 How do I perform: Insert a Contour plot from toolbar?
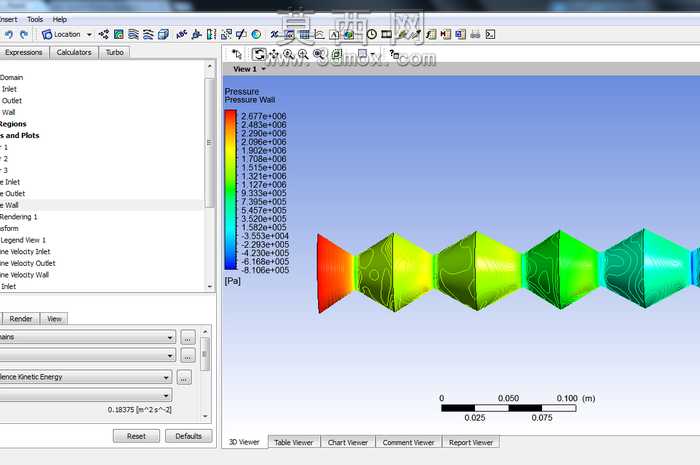119,34
